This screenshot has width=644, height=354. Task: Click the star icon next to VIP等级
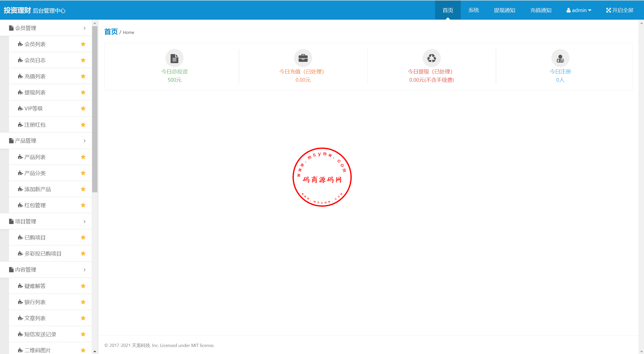pyautogui.click(x=83, y=108)
